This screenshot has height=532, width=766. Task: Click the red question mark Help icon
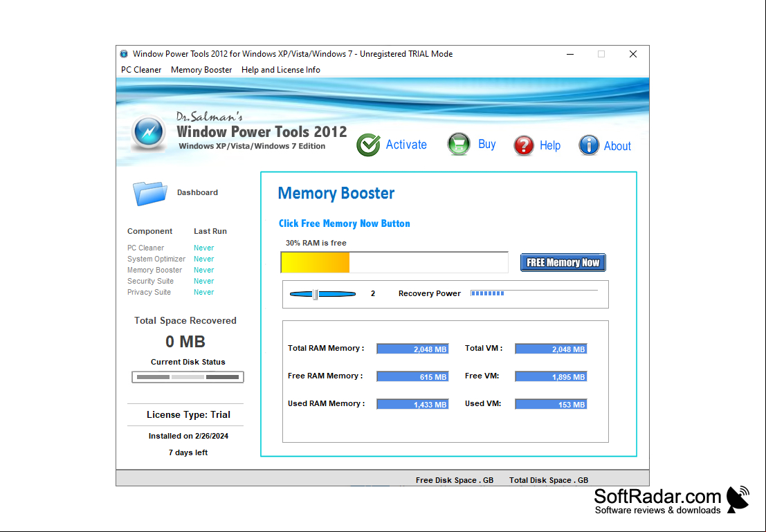(524, 145)
